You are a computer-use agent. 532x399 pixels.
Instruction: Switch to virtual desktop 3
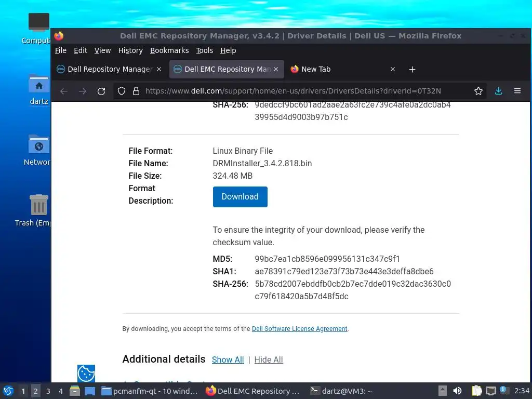[x=48, y=391]
